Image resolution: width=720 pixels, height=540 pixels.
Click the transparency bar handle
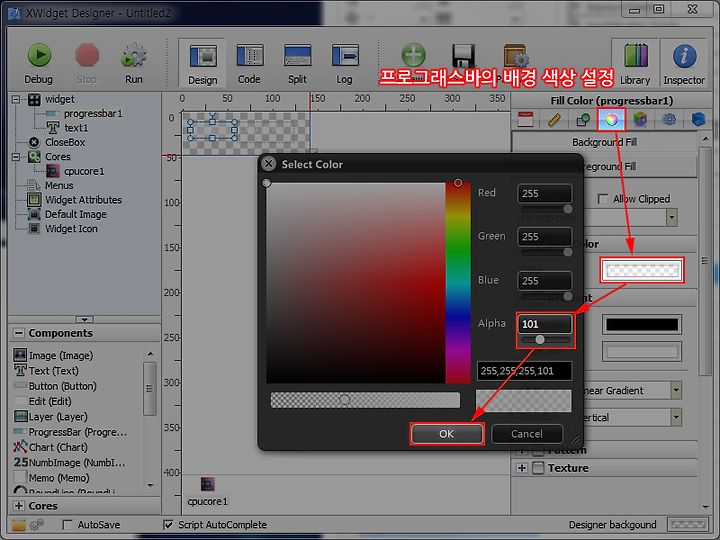coord(344,399)
